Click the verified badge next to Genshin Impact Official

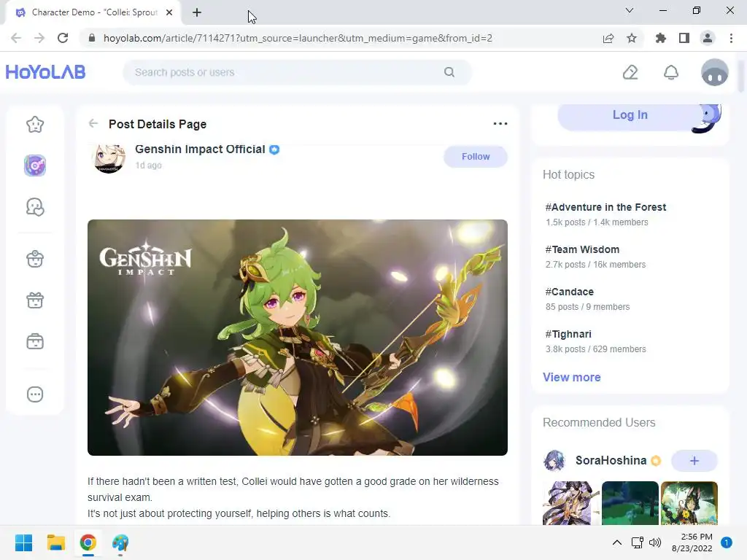coord(274,149)
